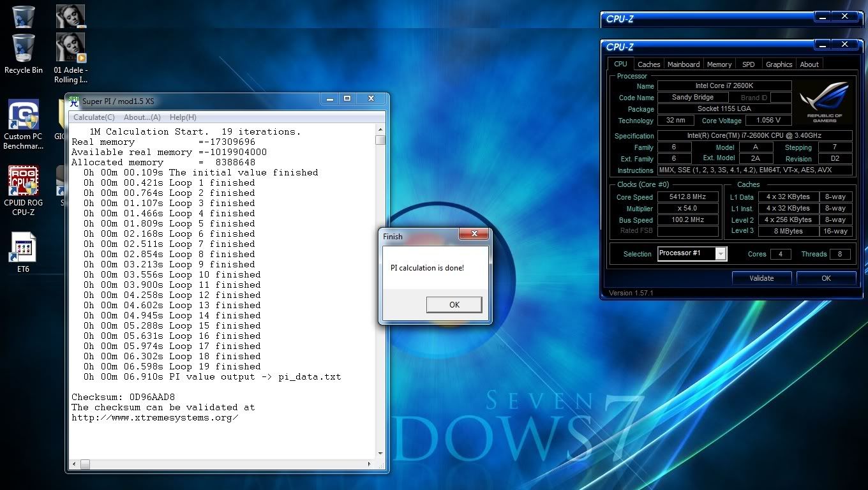868x490 pixels.
Task: Click OK in the Finish dialog
Action: coord(454,305)
